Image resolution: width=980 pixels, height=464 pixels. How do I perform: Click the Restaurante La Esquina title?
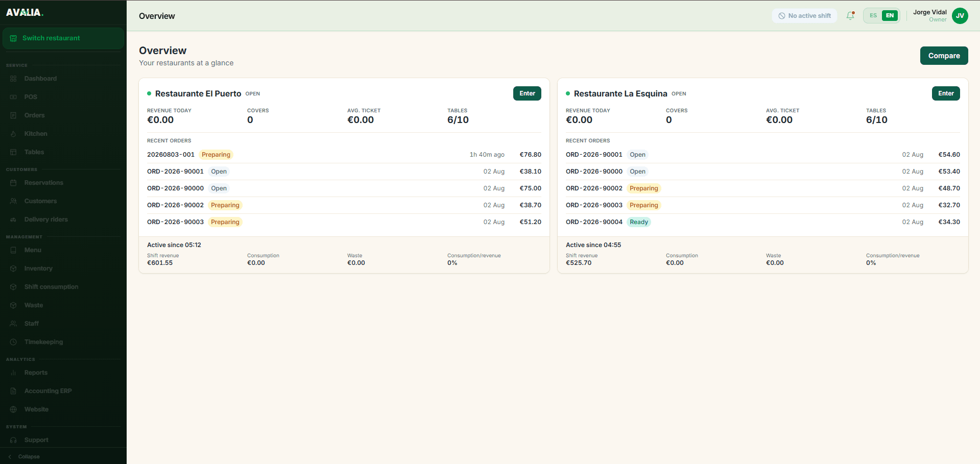tap(620, 93)
